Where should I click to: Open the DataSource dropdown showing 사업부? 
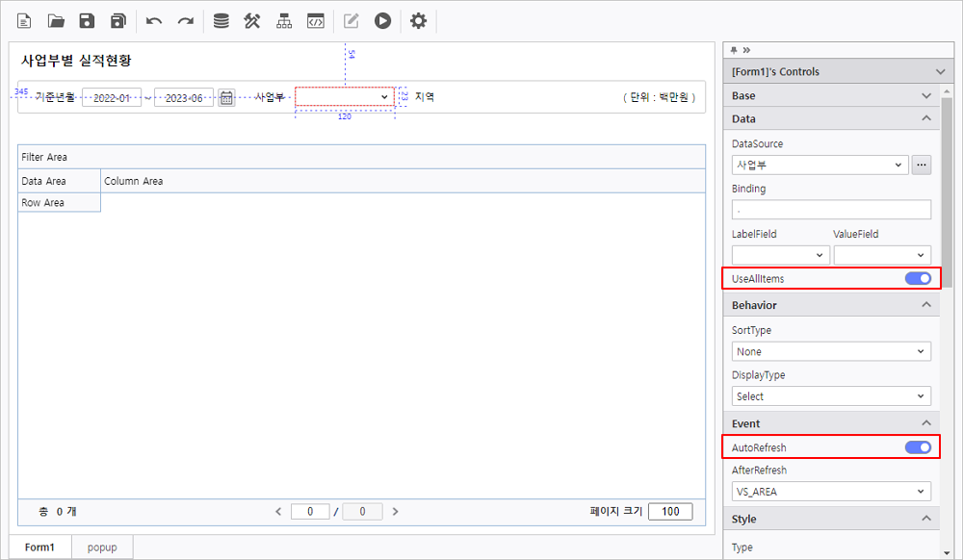point(820,165)
